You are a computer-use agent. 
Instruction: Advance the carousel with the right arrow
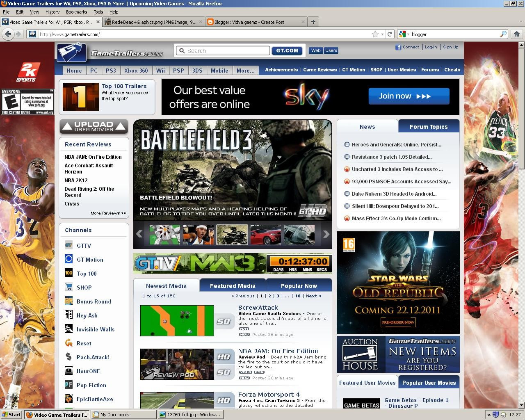pos(326,234)
